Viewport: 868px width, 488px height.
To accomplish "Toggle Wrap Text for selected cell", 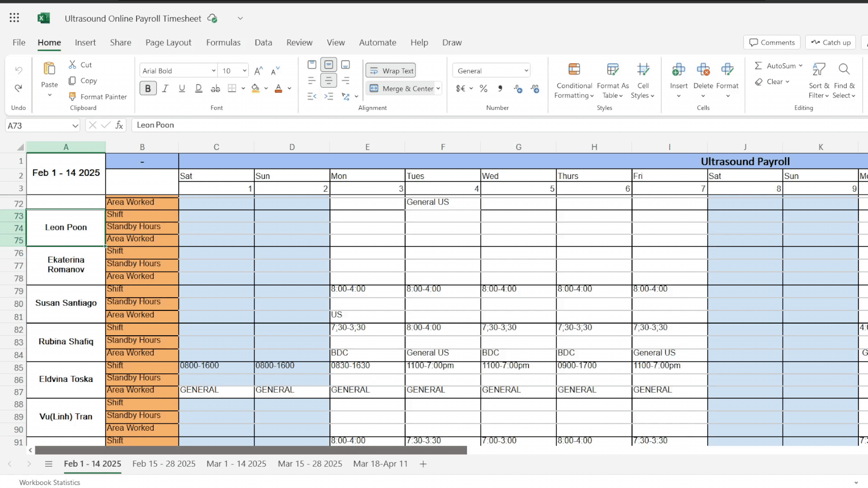I will [x=391, y=71].
